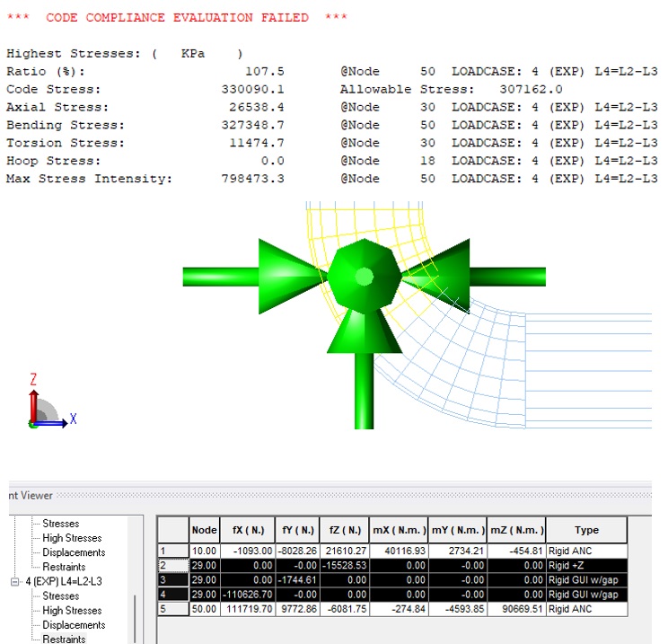Image resolution: width=668 pixels, height=644 pixels.
Task: Select row 1 header in the restraint table
Action: pos(172,550)
